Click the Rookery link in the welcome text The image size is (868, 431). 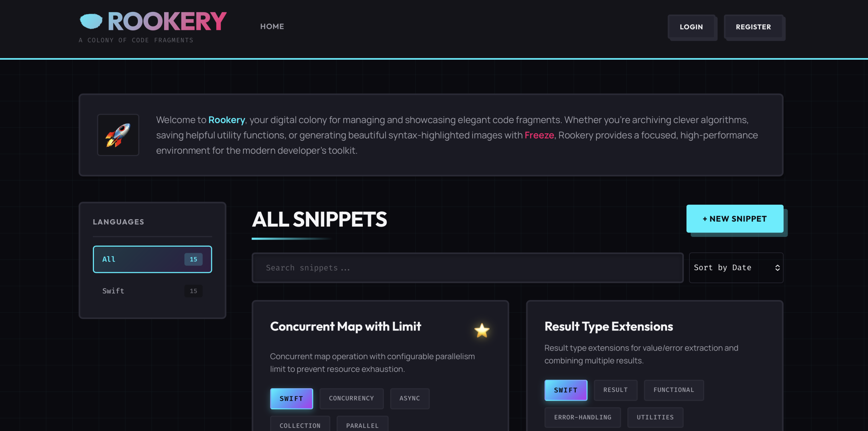coord(226,120)
